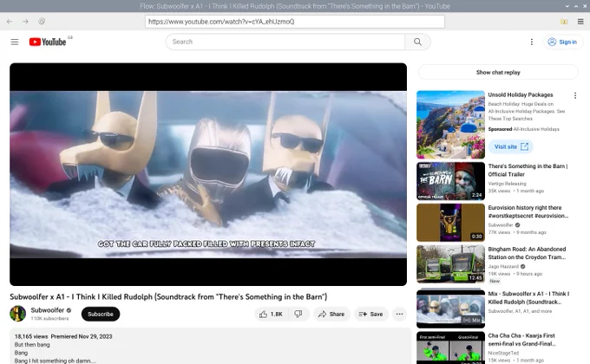Click the Sign in button
This screenshot has height=364, width=590.
[x=562, y=42]
